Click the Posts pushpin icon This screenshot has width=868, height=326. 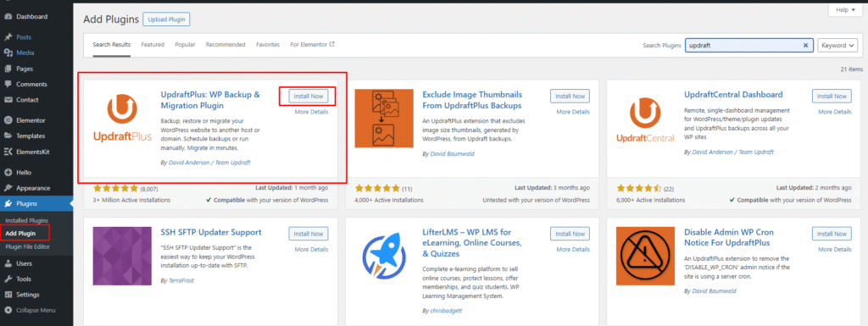[x=8, y=37]
